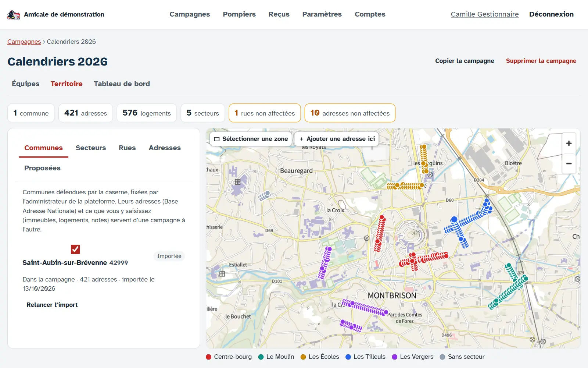The image size is (588, 368).
Task: Click the Importée status badge
Action: point(169,256)
